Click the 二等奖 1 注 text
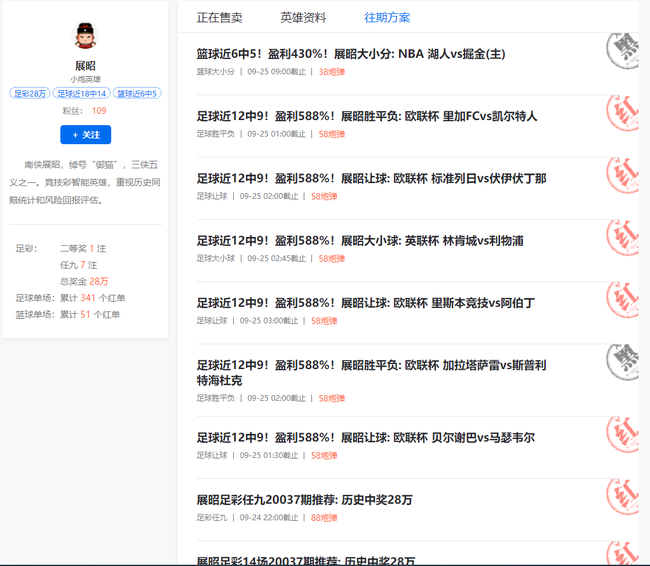The height and width of the screenshot is (566, 650). point(83,248)
